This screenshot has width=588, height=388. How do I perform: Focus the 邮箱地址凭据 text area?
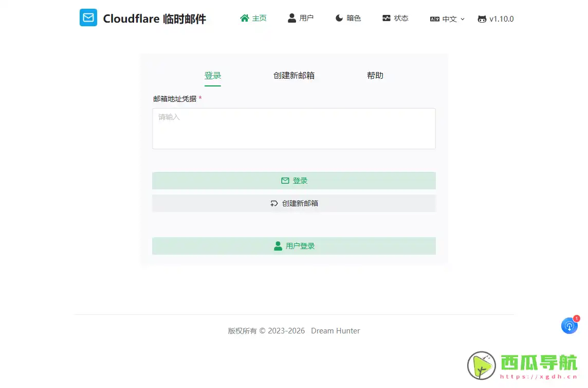(x=293, y=129)
